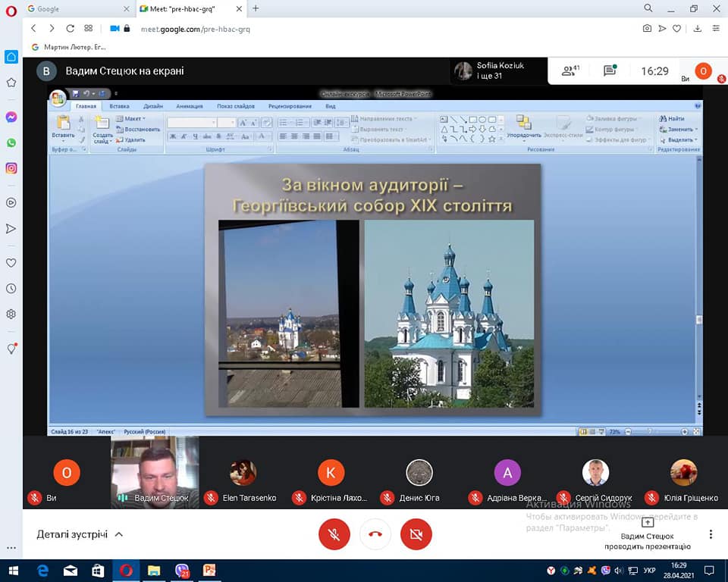Open Instagram in the Opera sidebar

(11, 168)
